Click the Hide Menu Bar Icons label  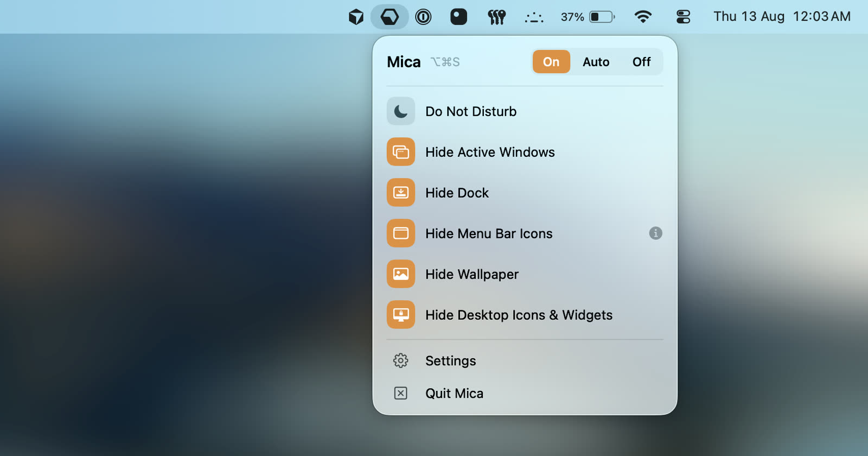489,233
